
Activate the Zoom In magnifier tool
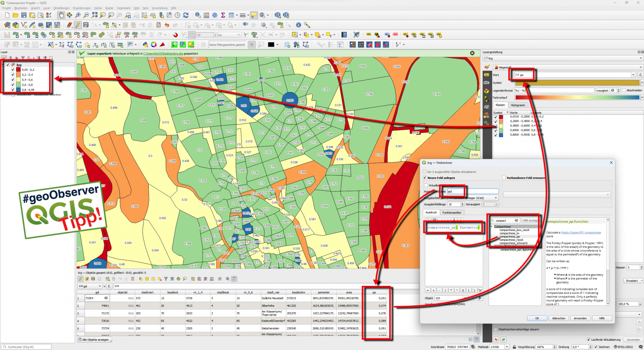[x=78, y=15]
